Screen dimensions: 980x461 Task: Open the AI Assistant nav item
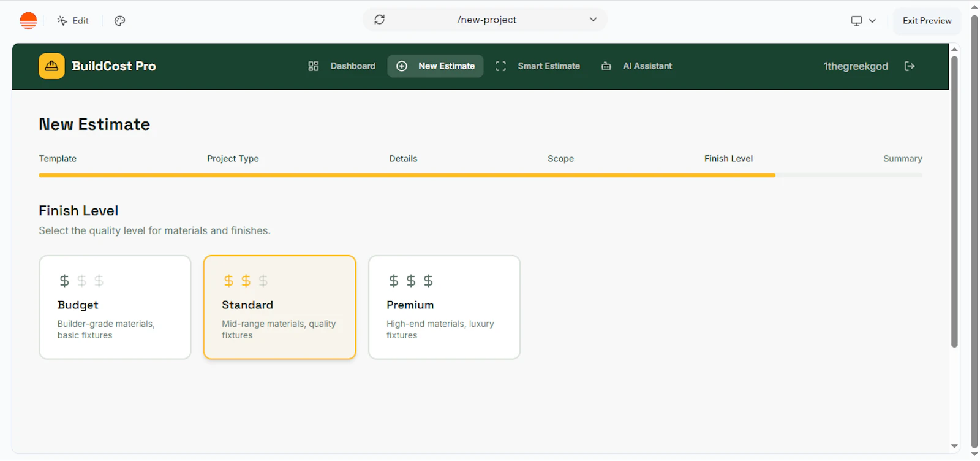[636, 66]
